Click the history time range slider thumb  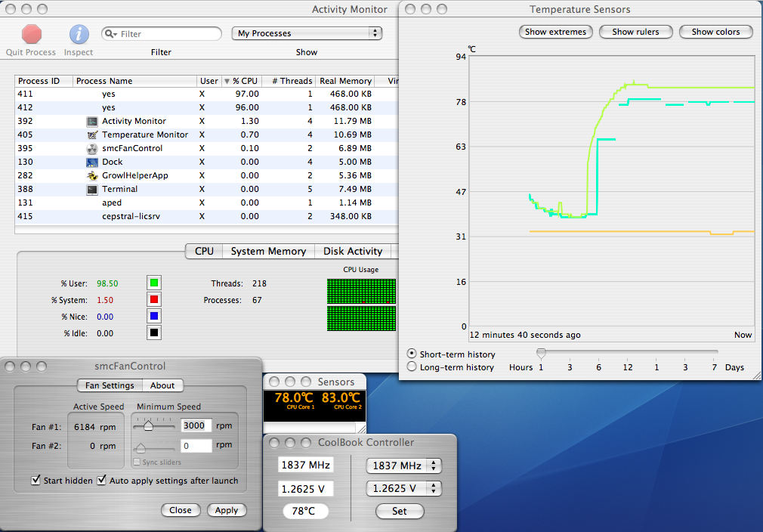point(541,352)
